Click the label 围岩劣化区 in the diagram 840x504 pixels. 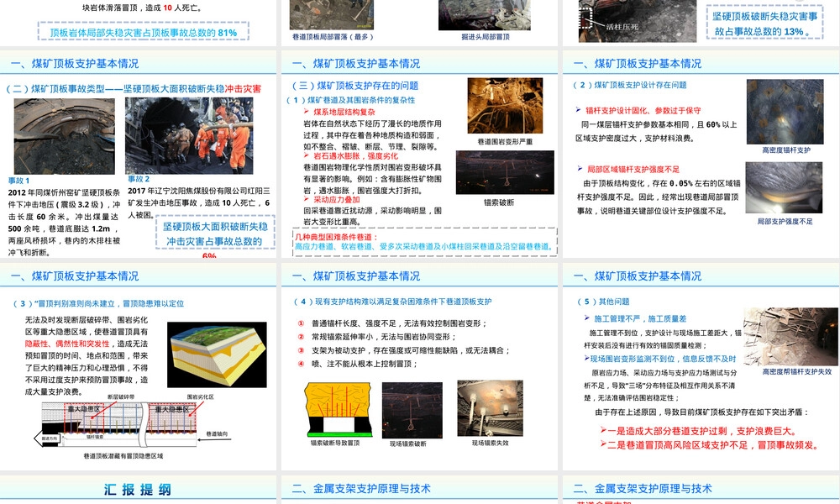pyautogui.click(x=201, y=396)
